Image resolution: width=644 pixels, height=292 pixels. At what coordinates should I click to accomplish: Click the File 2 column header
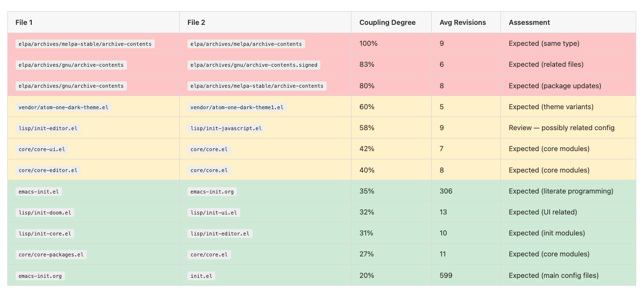(196, 22)
